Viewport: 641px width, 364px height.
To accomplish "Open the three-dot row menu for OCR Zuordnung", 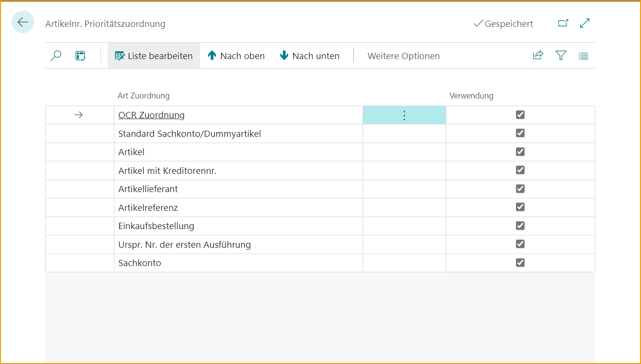I will tap(404, 115).
